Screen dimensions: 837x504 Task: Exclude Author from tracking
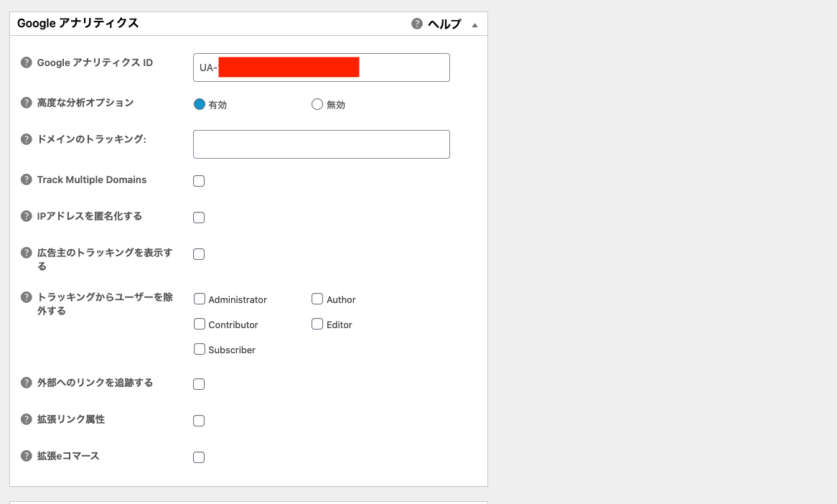317,299
